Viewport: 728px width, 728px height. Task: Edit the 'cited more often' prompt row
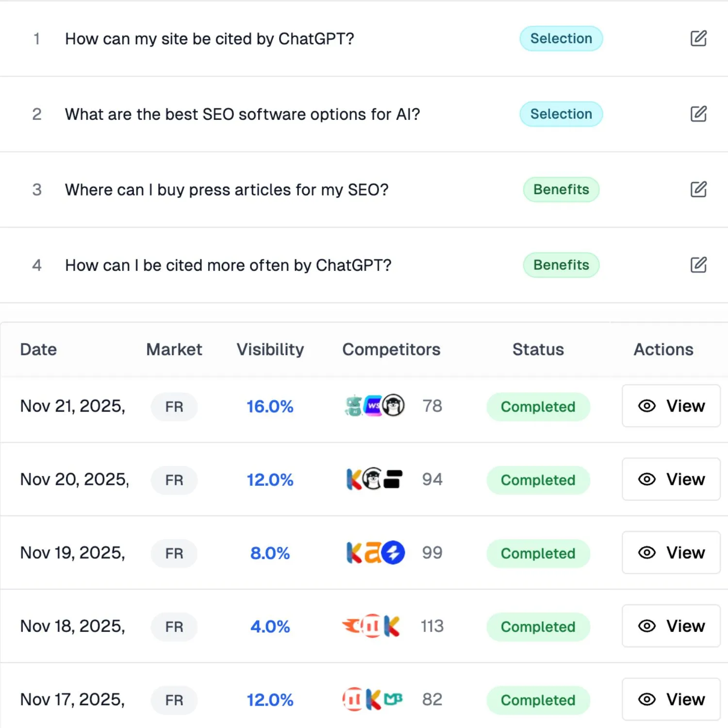pyautogui.click(x=698, y=265)
